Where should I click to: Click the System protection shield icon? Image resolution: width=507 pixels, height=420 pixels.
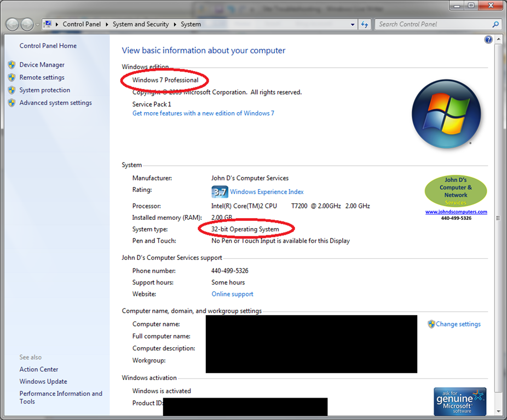tap(11, 90)
